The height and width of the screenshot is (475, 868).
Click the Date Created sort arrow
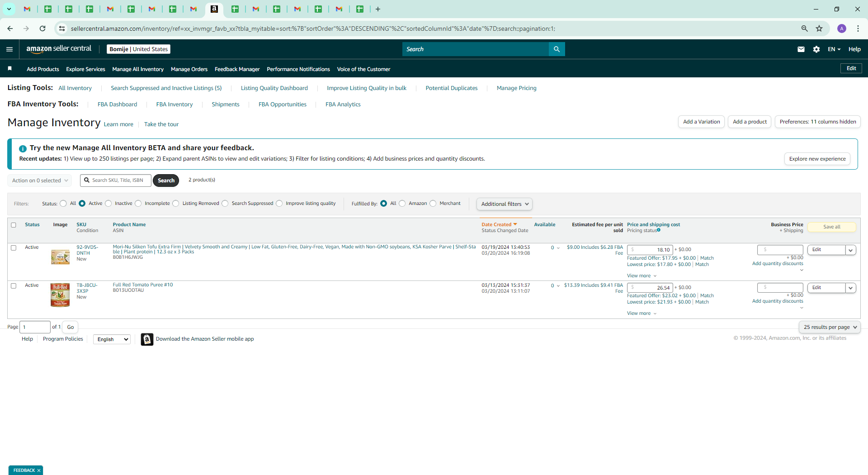515,224
